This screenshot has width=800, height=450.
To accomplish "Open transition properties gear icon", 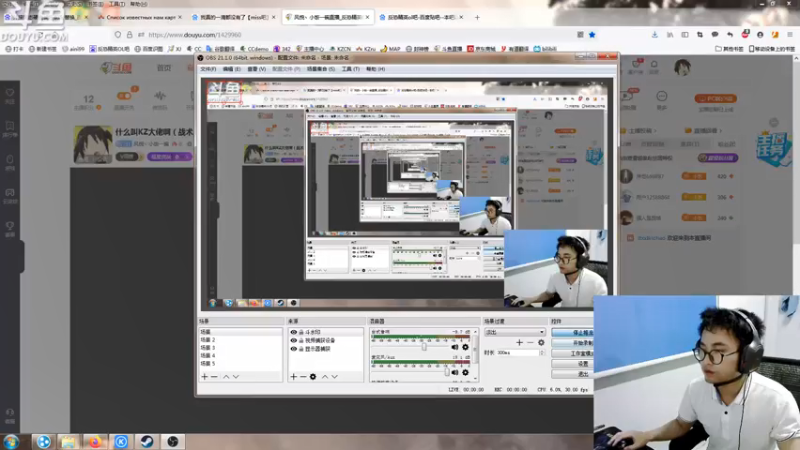I will pyautogui.click(x=541, y=342).
